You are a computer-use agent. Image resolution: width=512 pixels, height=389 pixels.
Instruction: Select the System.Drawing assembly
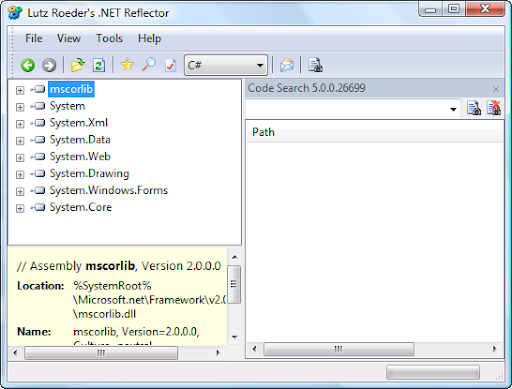click(x=89, y=174)
